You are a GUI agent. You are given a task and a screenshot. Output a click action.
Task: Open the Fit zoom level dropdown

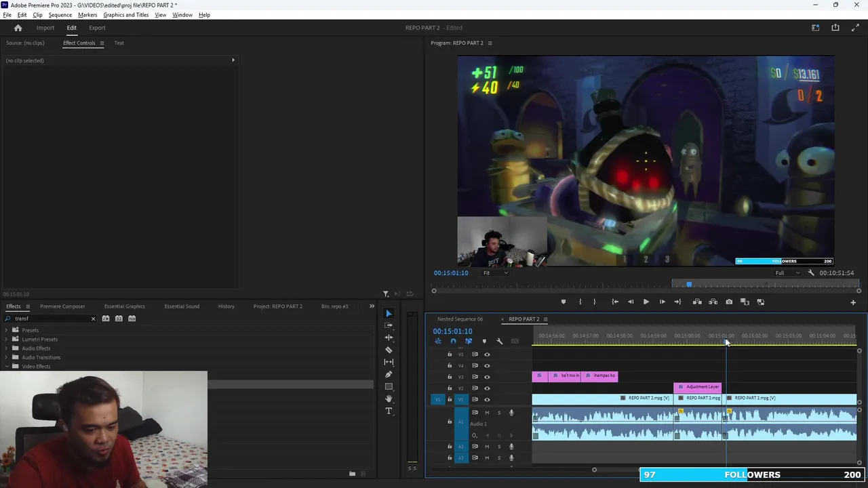(495, 273)
